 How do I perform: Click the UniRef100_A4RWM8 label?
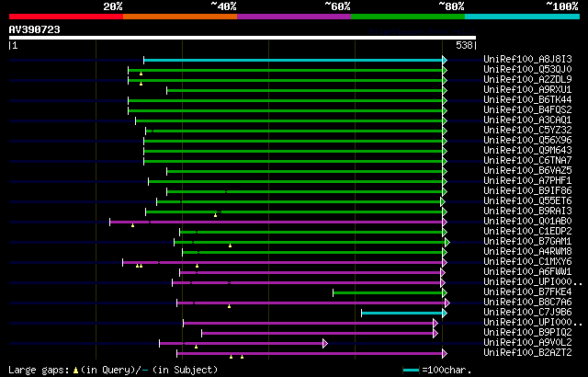(527, 252)
